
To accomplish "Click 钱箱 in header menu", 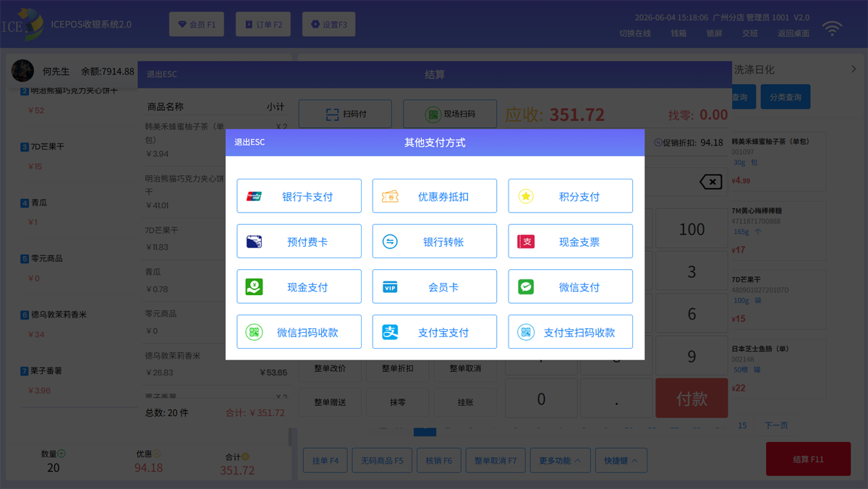I will pos(678,33).
